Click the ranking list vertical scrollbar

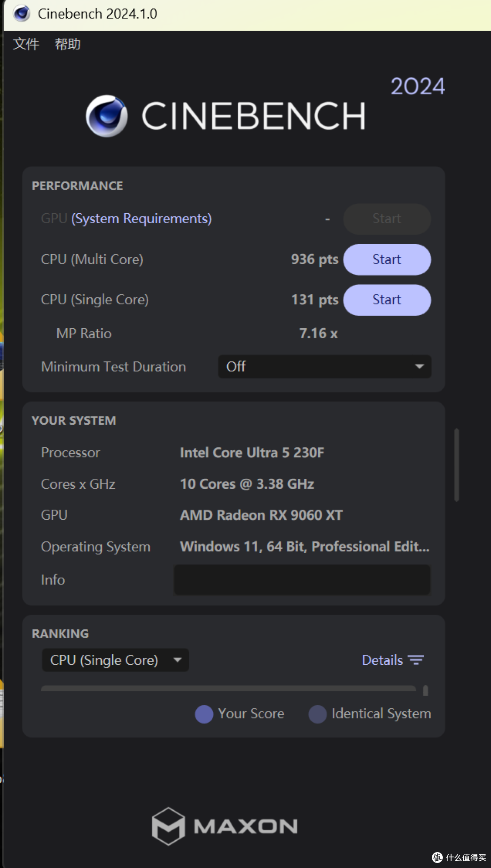pyautogui.click(x=426, y=691)
